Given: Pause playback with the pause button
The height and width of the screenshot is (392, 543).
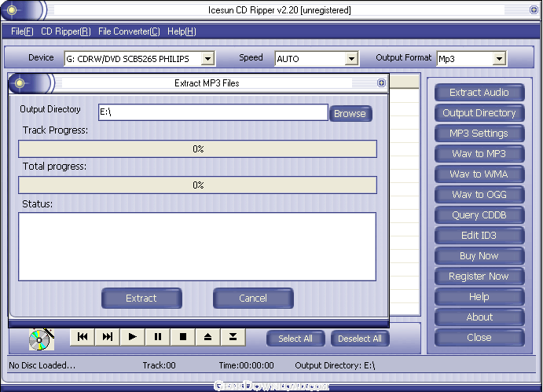Looking at the screenshot, I should [x=158, y=337].
